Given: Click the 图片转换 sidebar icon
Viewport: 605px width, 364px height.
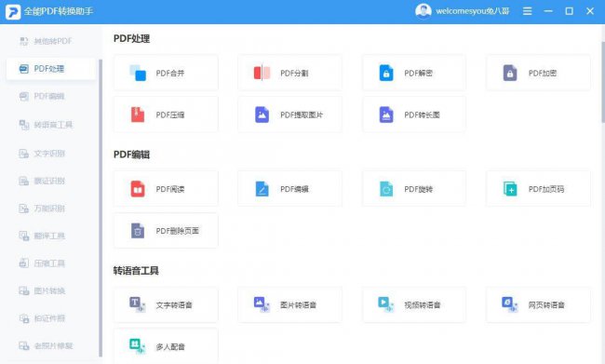Looking at the screenshot, I should coord(24,290).
